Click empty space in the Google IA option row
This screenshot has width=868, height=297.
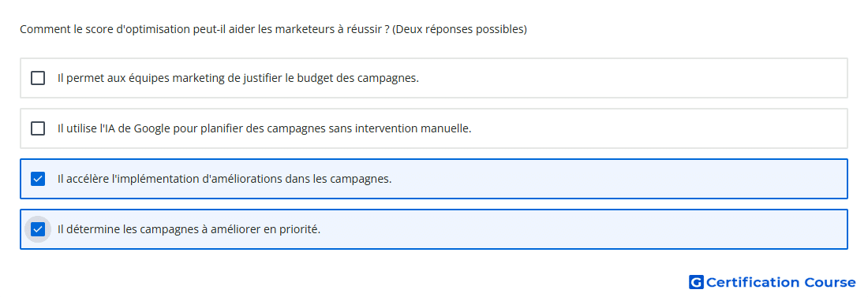(659, 128)
